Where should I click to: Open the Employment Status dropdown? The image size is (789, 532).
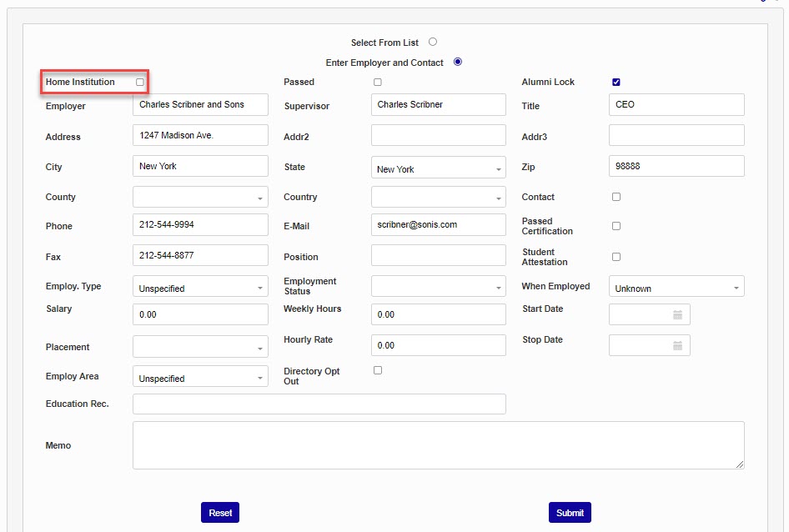[x=438, y=287]
